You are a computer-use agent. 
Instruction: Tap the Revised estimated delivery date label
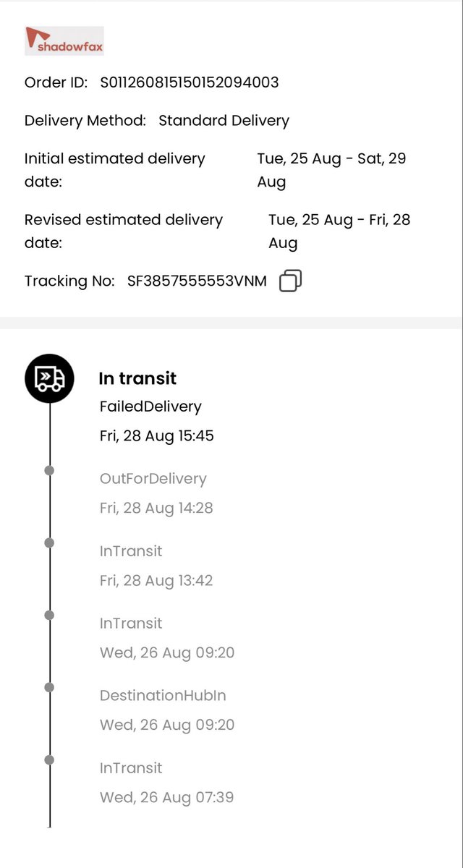[x=124, y=231]
